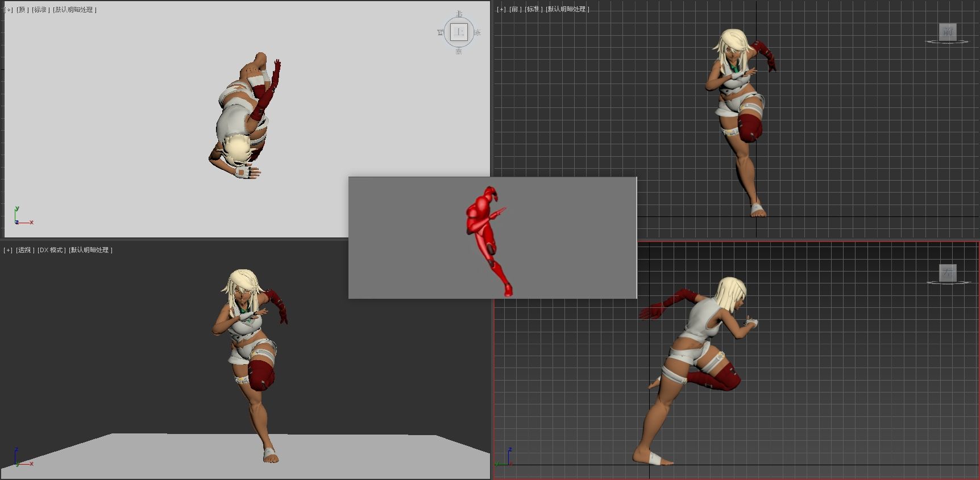Viewport: 980px width, 480px height.
Task: Open the [前] view menu label
Action: pos(515,9)
